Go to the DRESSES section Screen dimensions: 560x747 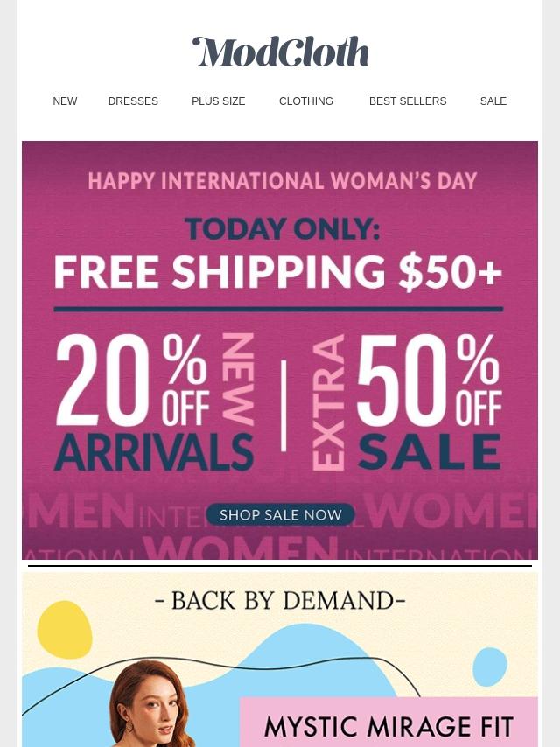(x=133, y=101)
